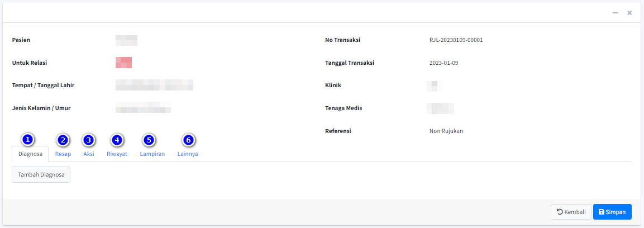Click the number 2 badge above Resep
Screen dimensions: 644x228
point(63,140)
